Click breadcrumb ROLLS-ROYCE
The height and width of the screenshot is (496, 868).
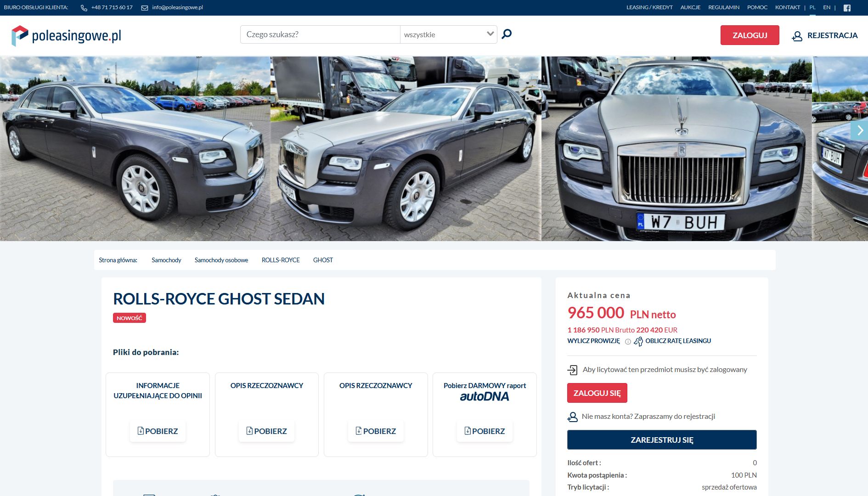point(281,260)
